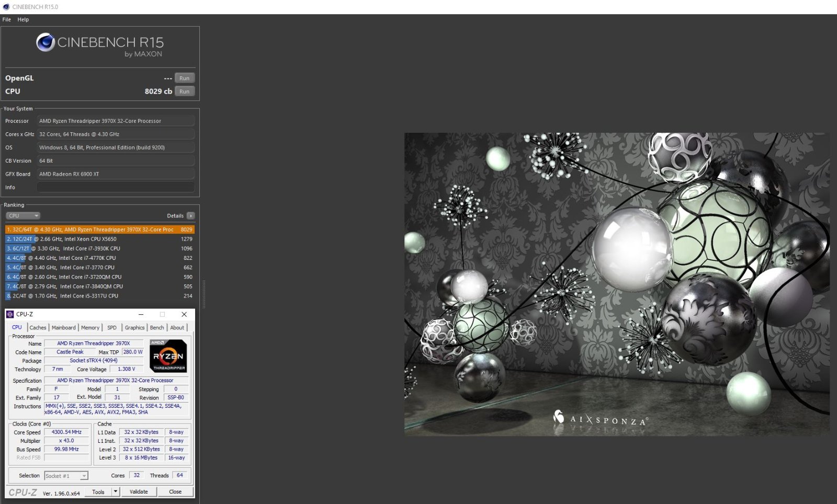Click the Technology value 7 nm
Viewport: 837px width, 504px height.
58,369
